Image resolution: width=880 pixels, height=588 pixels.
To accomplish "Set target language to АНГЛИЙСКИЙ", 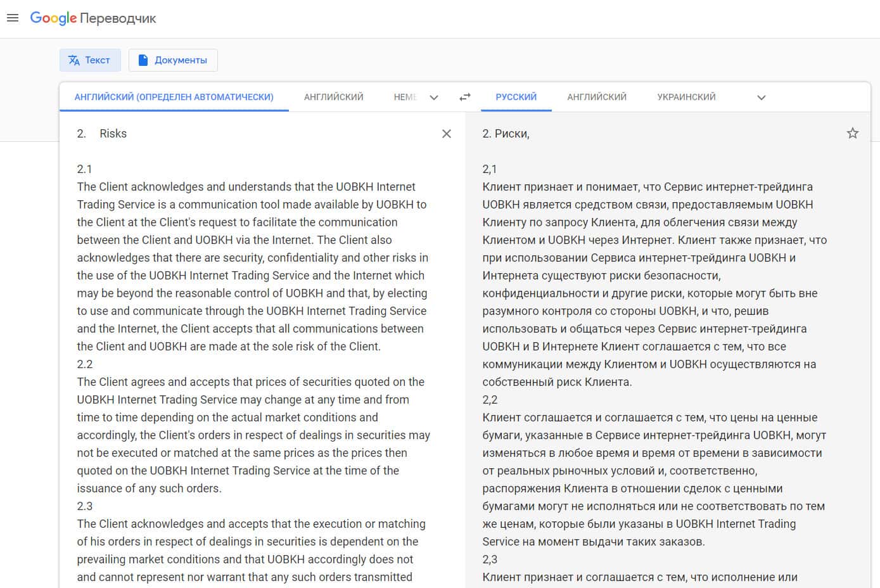I will tap(596, 97).
